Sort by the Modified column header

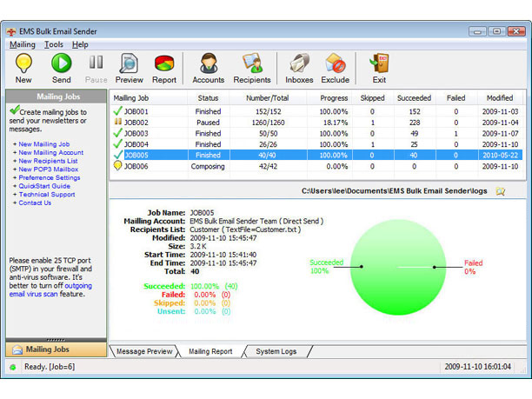click(500, 98)
